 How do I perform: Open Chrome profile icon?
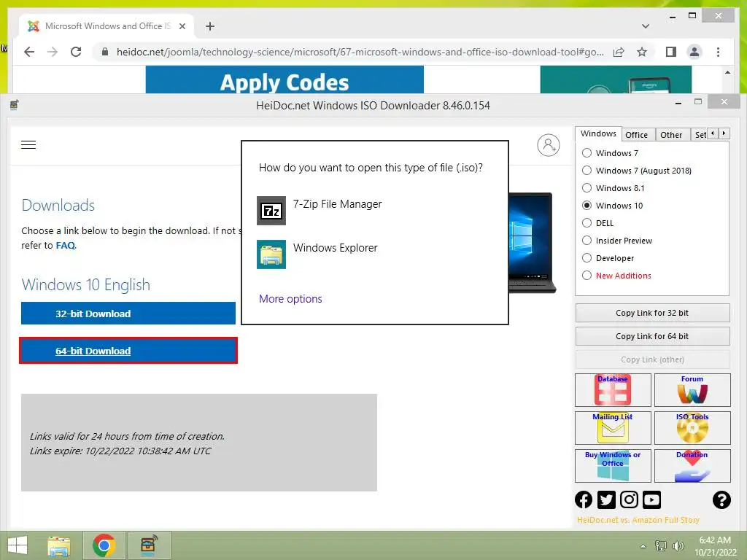pos(694,52)
